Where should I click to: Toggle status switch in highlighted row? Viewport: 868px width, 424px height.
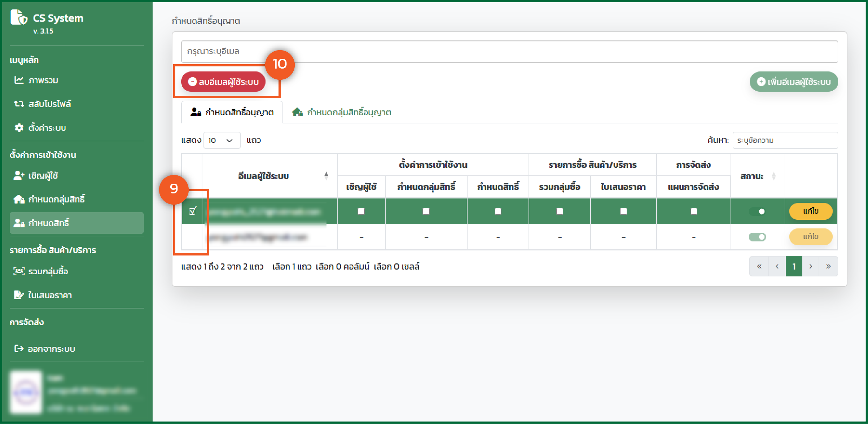[x=757, y=211]
